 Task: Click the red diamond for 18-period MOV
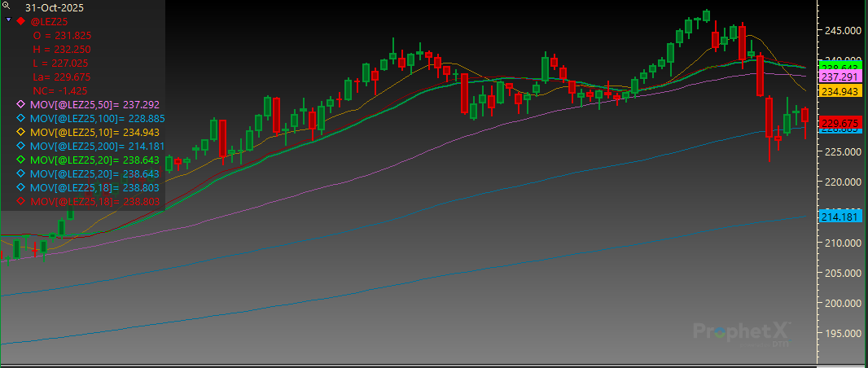(x=21, y=201)
